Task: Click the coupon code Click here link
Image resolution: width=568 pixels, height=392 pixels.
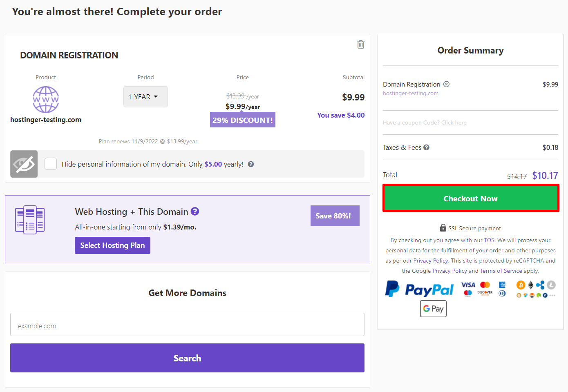Action: tap(454, 122)
